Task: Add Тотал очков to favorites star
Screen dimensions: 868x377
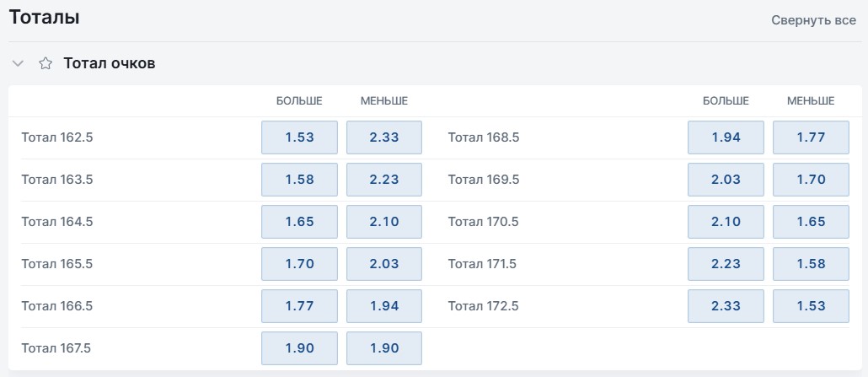Action: click(46, 64)
